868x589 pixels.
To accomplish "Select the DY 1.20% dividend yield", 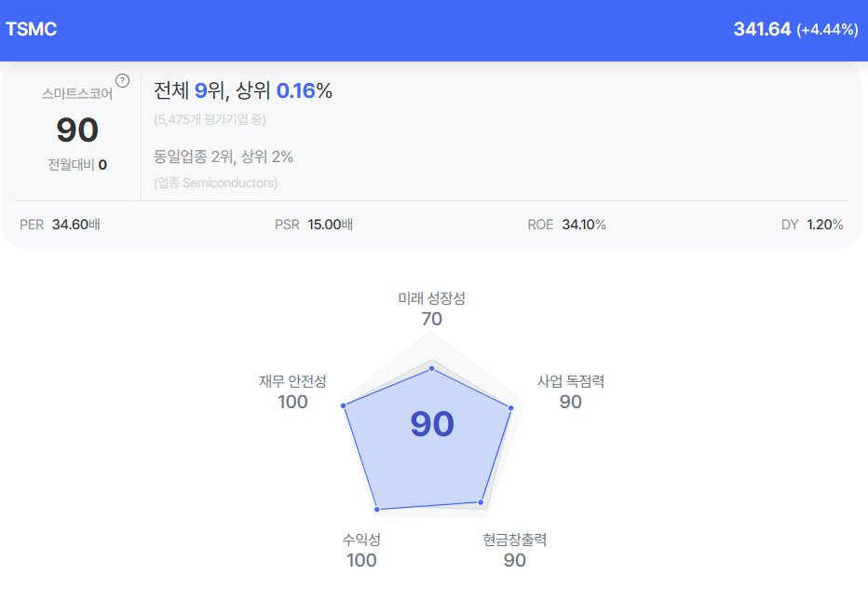I will [x=812, y=225].
